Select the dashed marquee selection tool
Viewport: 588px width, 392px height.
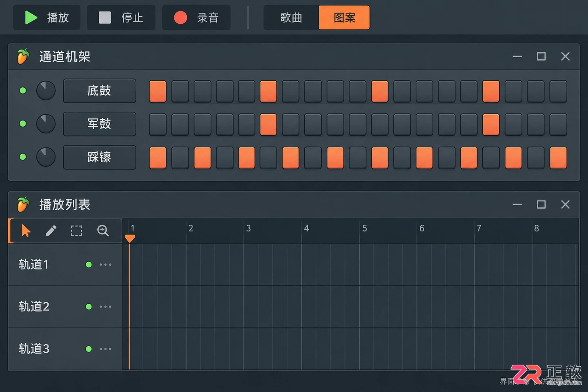tap(76, 231)
